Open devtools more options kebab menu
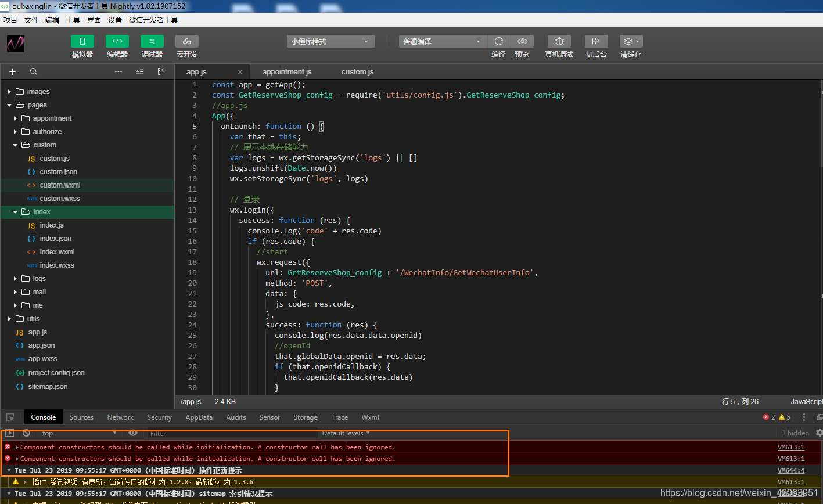This screenshot has height=504, width=823. [804, 417]
